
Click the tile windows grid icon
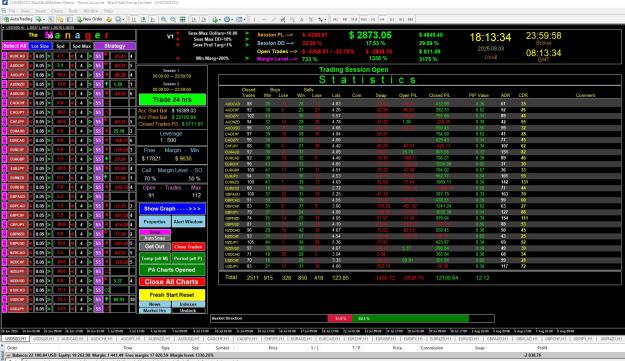(183, 19)
